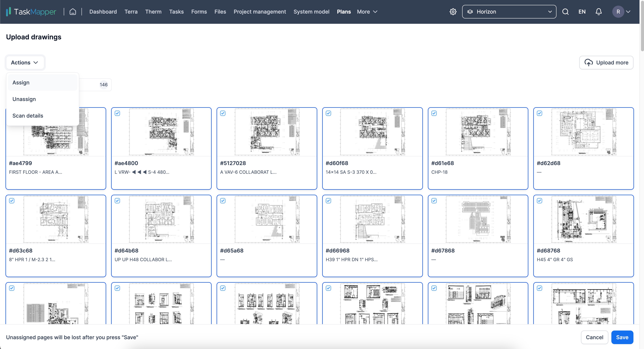
Task: Open the R user avatar menu
Action: pos(618,12)
